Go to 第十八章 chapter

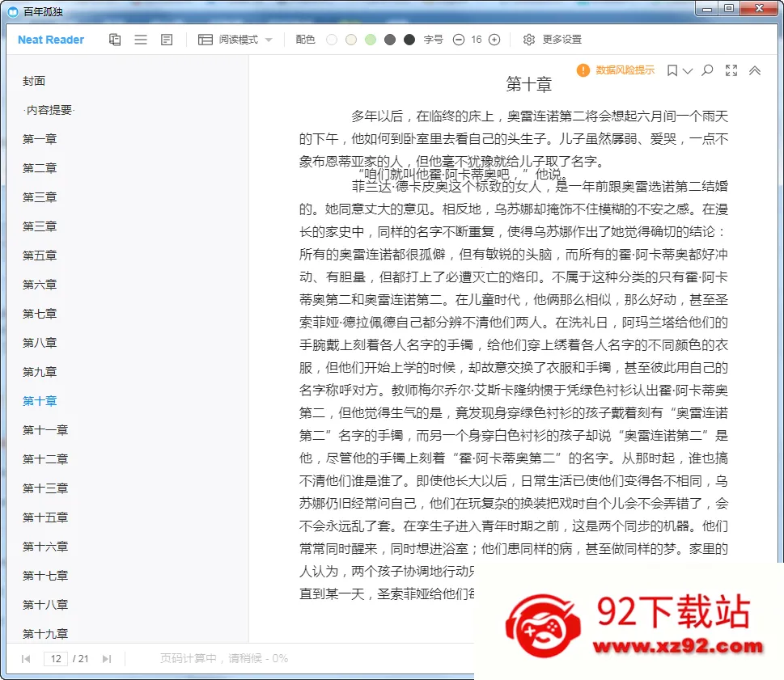coord(45,605)
